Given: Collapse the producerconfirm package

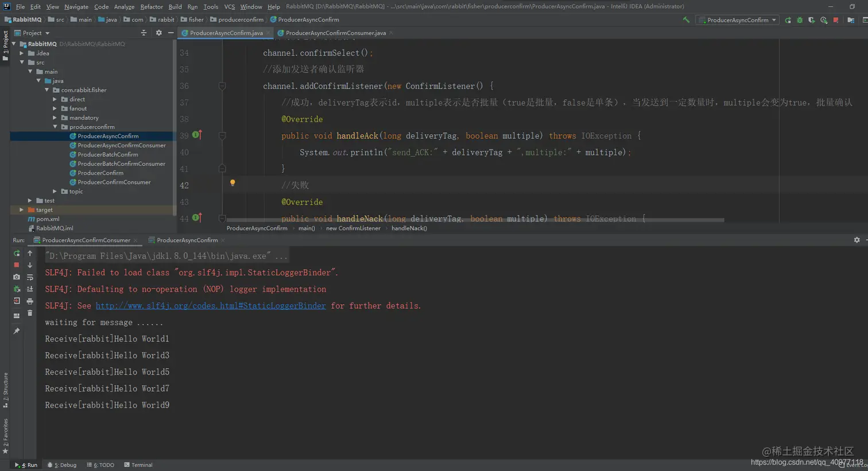Looking at the screenshot, I should (55, 127).
